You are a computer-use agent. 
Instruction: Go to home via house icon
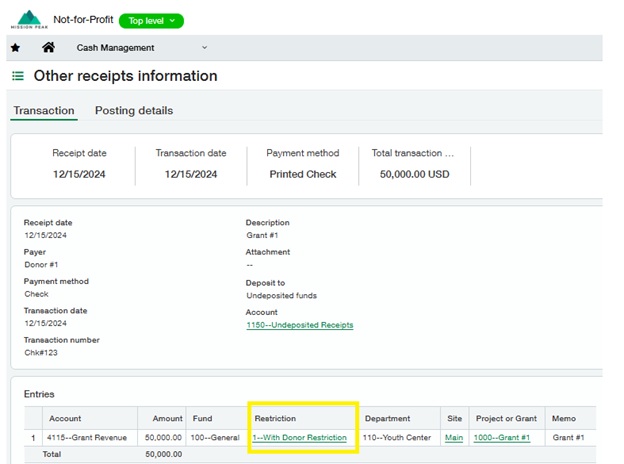[48, 47]
